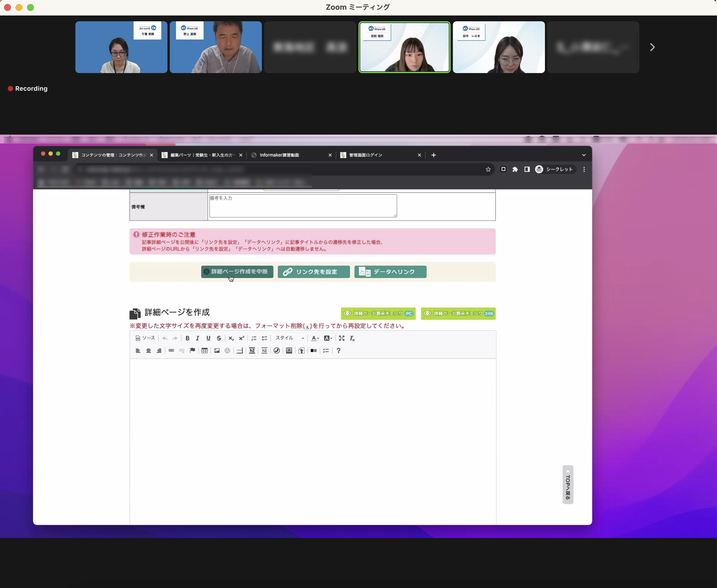
Task: Insert a smiley emoticon
Action: click(x=228, y=351)
